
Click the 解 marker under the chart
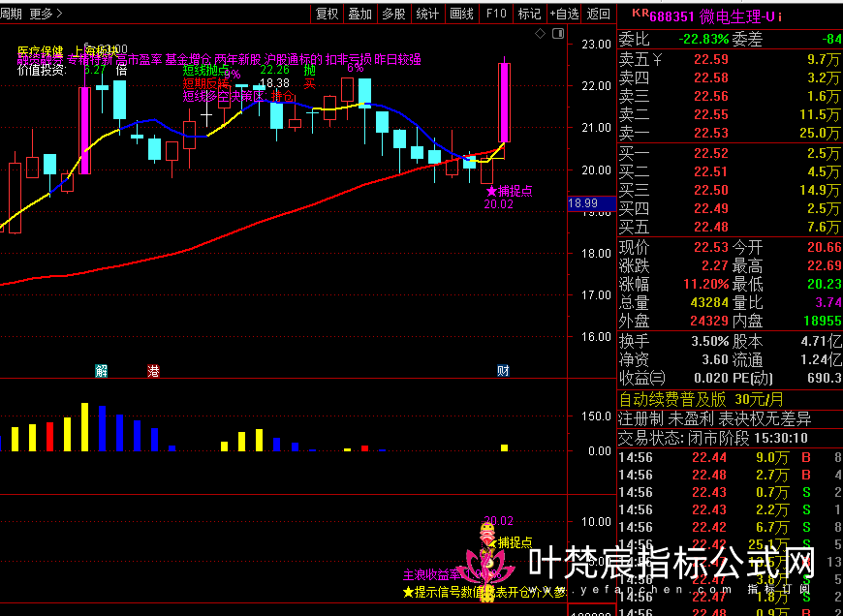[x=101, y=370]
